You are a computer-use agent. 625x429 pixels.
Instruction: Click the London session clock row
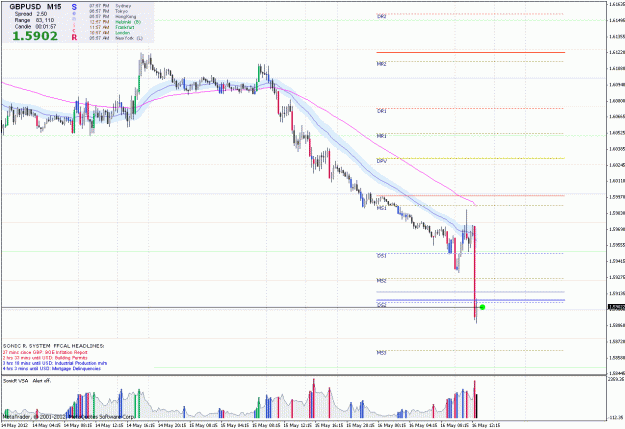pyautogui.click(x=109, y=33)
